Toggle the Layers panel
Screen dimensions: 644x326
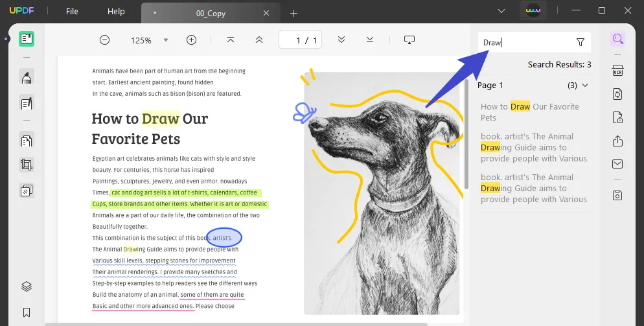27,286
